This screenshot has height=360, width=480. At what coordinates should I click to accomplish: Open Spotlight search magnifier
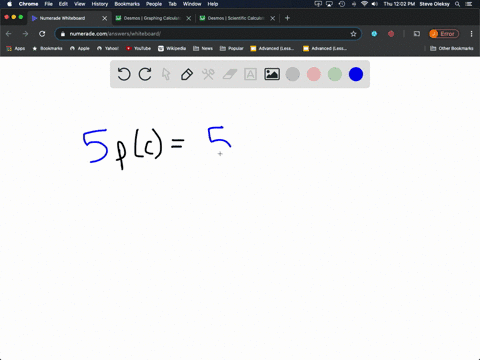pos(457,4)
